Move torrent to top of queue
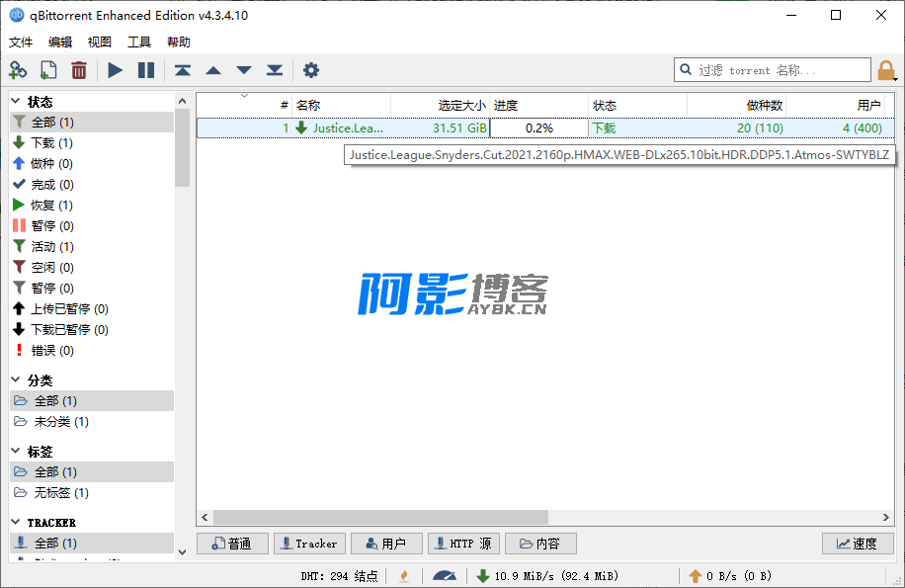This screenshot has height=588, width=905. pos(183,70)
